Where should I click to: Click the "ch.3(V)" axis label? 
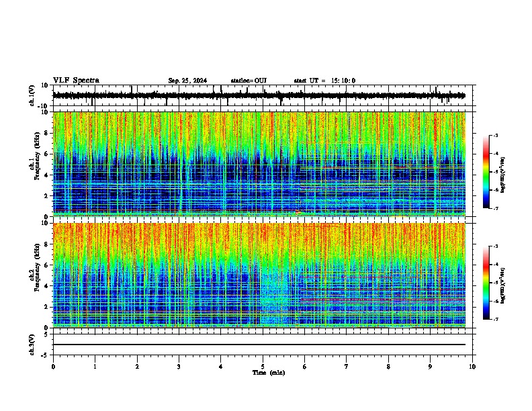32,345
